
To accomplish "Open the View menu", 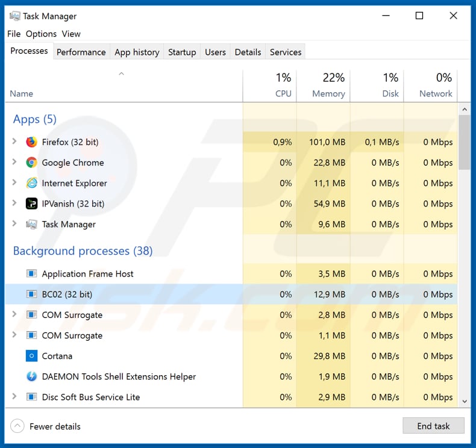I will click(71, 34).
